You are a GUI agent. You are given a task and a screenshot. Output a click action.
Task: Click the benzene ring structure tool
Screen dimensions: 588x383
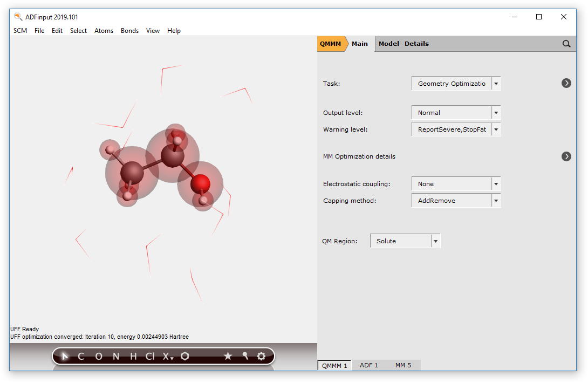pyautogui.click(x=185, y=356)
